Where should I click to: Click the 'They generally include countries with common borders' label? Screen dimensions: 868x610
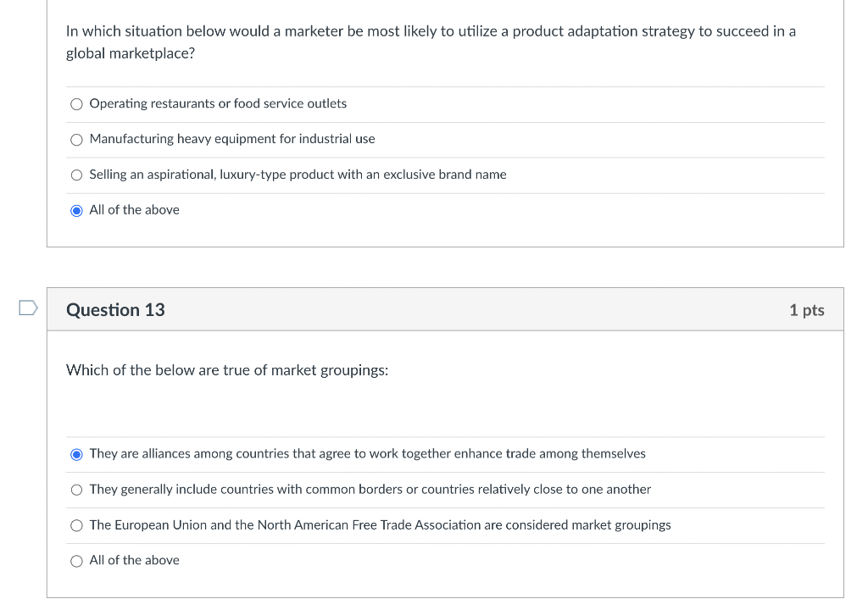(x=370, y=490)
